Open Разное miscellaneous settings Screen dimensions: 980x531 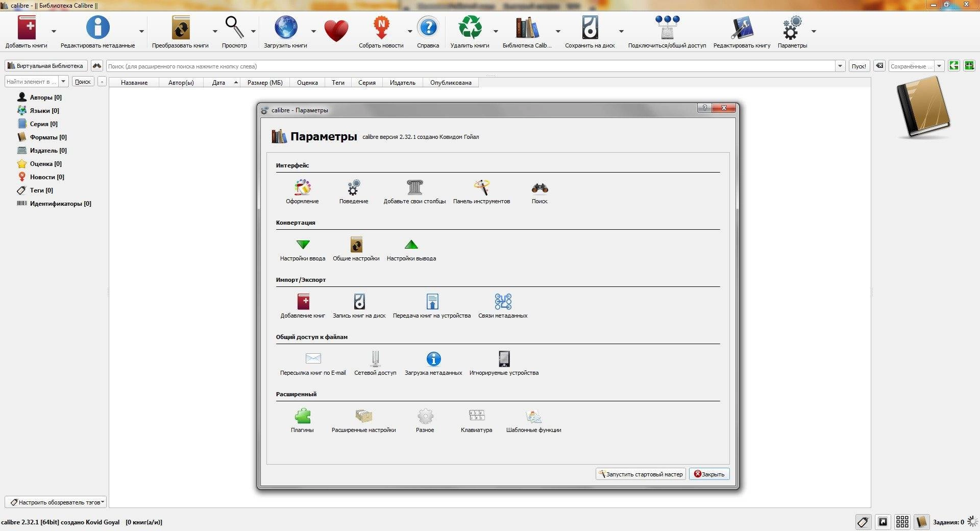coord(425,421)
